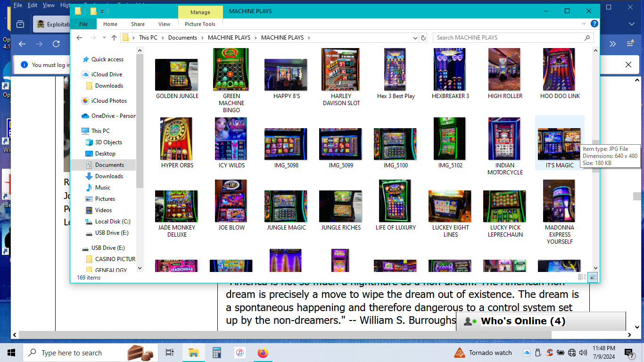Screen dimensions: 644x362
Task: Open the Picture Tools tab
Action: [200, 24]
